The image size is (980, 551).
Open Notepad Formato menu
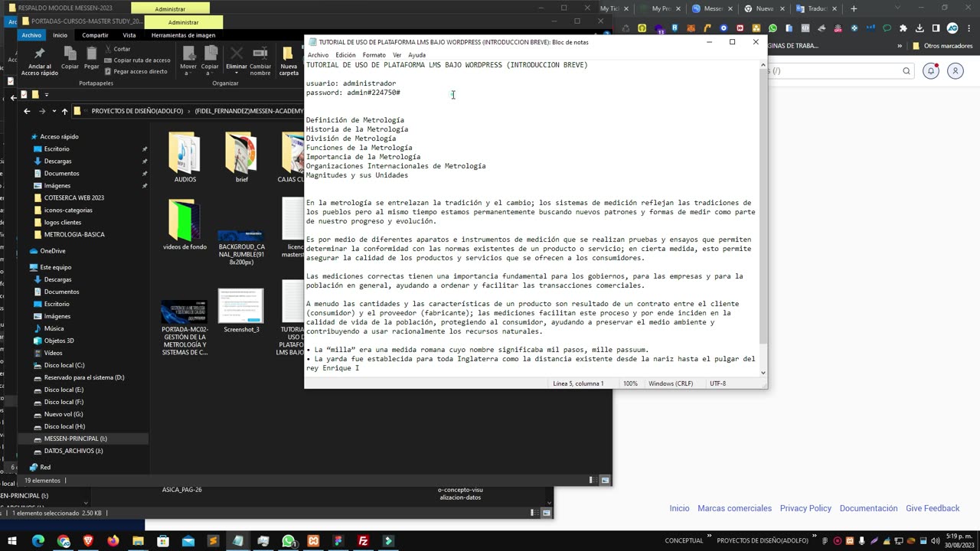tap(374, 55)
